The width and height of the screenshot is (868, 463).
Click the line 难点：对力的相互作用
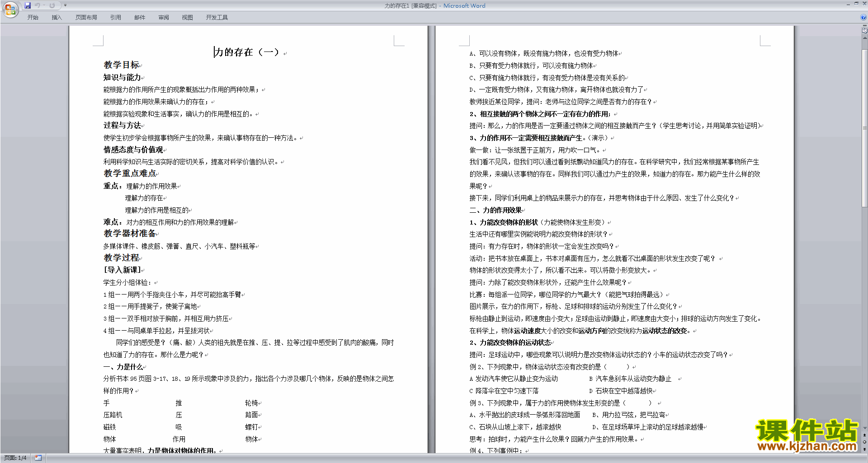click(x=169, y=222)
